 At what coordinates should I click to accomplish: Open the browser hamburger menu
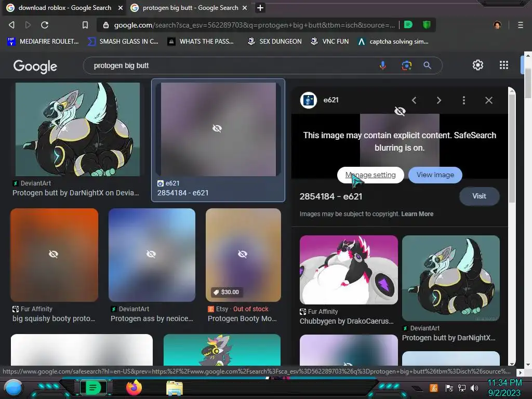click(x=520, y=25)
